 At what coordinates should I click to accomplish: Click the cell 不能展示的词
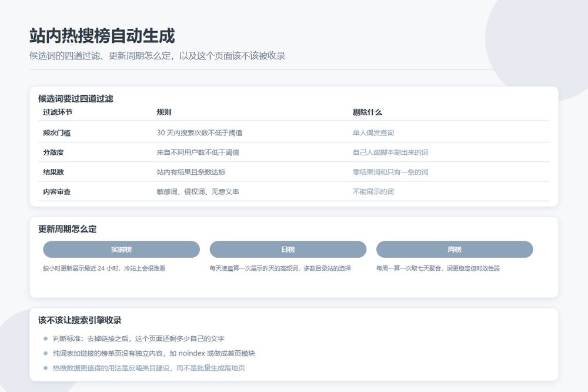373,191
